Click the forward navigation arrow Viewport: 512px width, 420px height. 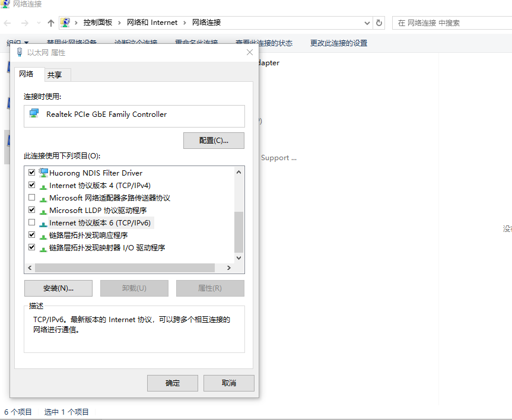[24, 23]
